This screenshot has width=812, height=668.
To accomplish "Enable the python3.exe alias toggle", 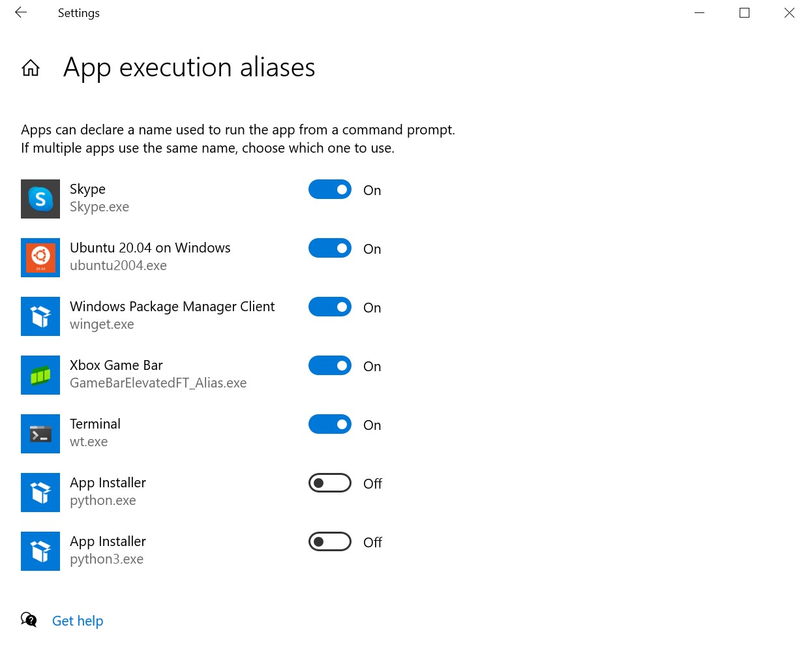I will coord(330,541).
